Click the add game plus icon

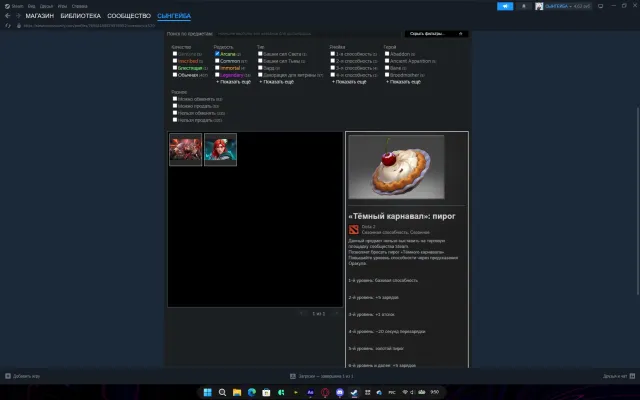(x=8, y=376)
